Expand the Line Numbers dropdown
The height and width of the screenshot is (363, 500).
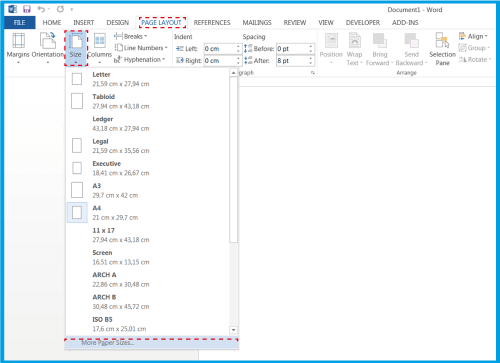pos(141,48)
